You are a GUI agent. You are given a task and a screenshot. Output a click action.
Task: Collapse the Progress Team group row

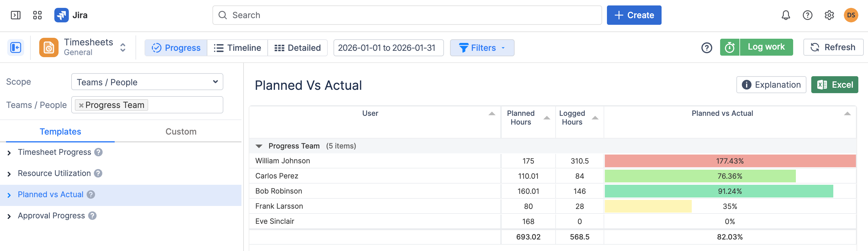tap(259, 146)
